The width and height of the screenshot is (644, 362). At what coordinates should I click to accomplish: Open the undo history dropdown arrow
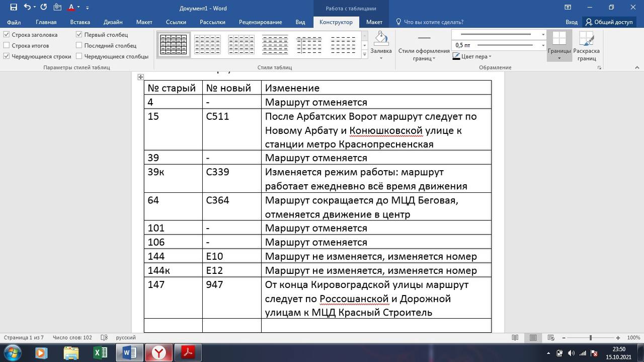34,8
